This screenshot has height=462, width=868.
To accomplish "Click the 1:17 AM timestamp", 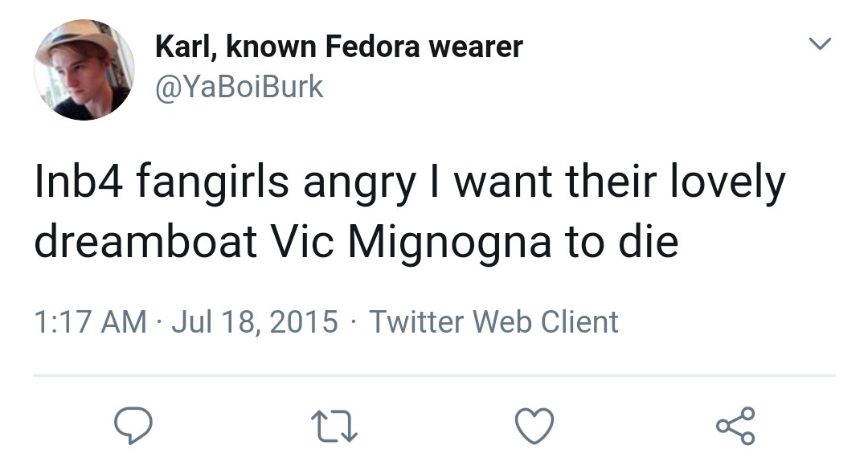I will pyautogui.click(x=91, y=321).
